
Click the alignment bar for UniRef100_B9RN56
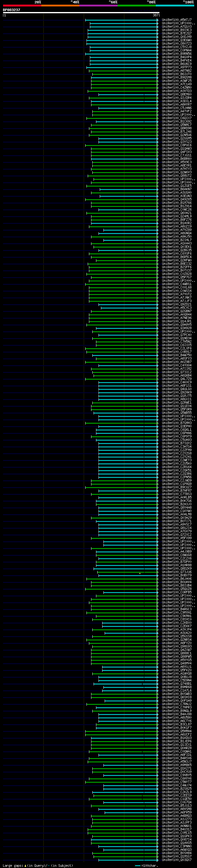(122, 54)
